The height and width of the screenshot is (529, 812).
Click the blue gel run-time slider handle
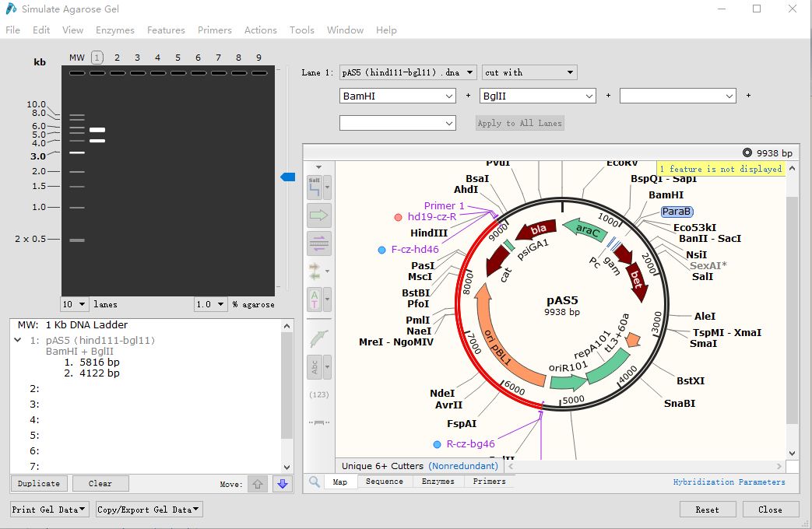[288, 177]
